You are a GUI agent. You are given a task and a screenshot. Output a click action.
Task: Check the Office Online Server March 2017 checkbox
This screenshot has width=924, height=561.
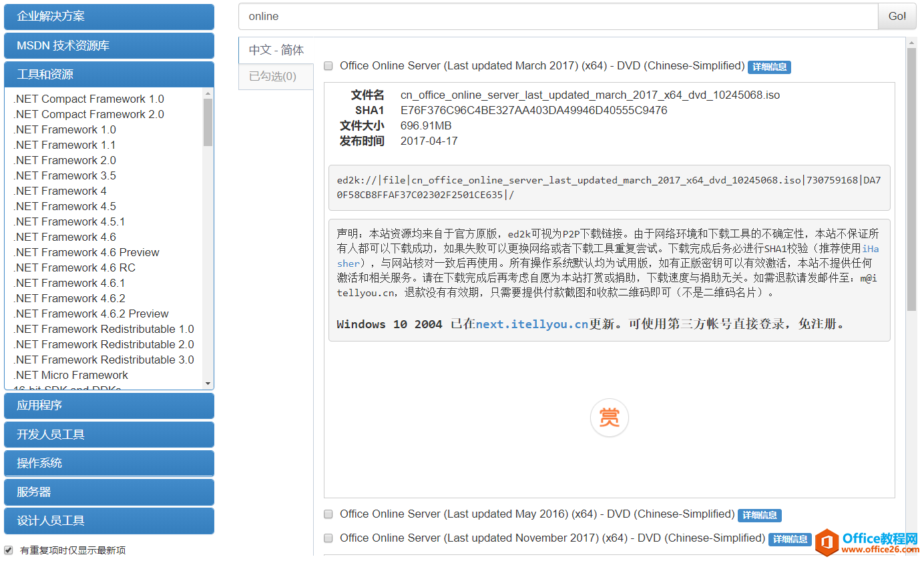point(328,65)
